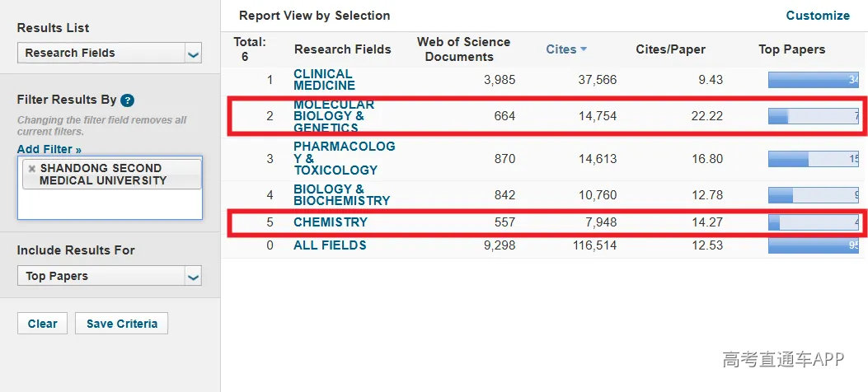Open Molecular Biology & Genetics link
Viewport: 868px width, 392px height.
[334, 116]
